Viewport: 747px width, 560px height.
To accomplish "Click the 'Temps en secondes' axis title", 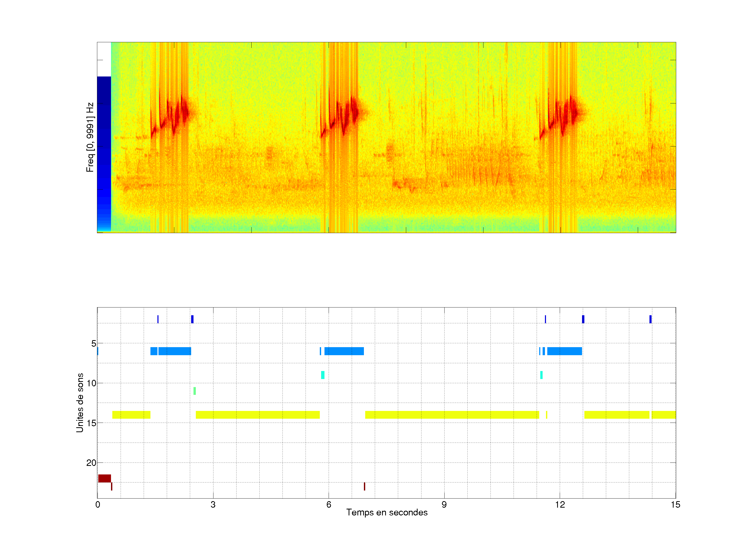I will coord(387,512).
